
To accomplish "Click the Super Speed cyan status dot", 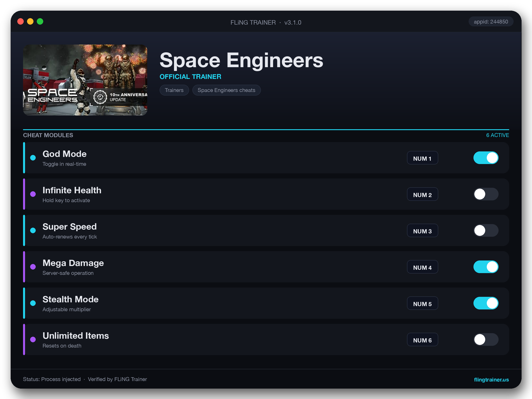I will pos(33,230).
